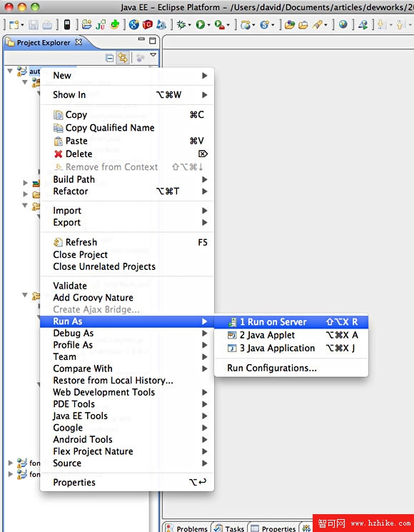414x532 pixels.
Task: Open the Google submenu
Action: 127,428
